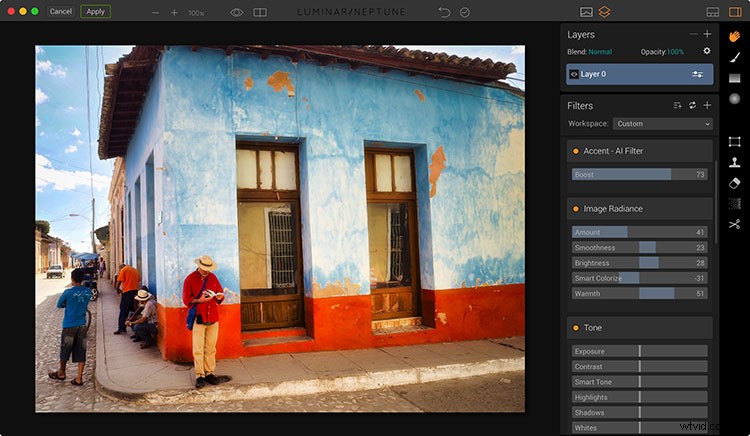Click the Filters panel title
This screenshot has height=436, width=750.
point(580,106)
